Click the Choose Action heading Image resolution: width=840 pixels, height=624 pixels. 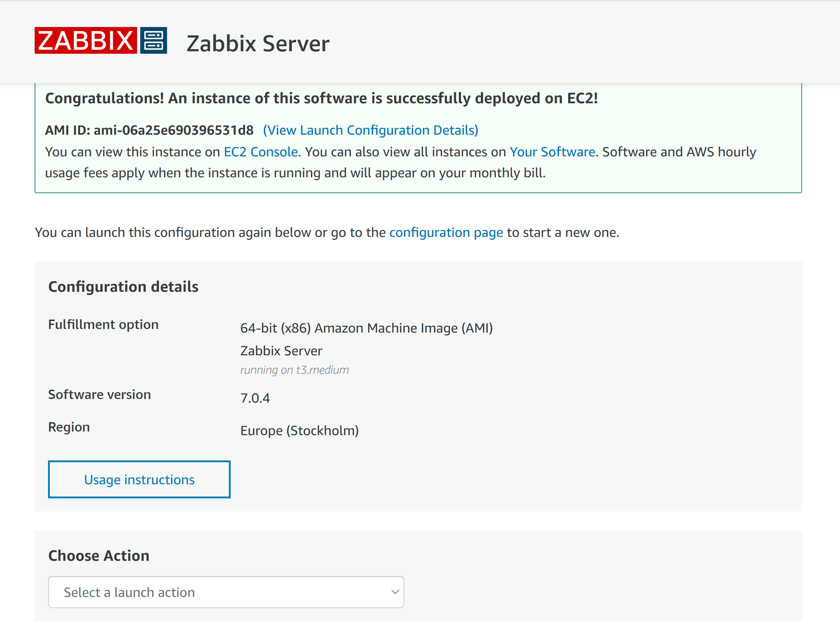point(99,556)
